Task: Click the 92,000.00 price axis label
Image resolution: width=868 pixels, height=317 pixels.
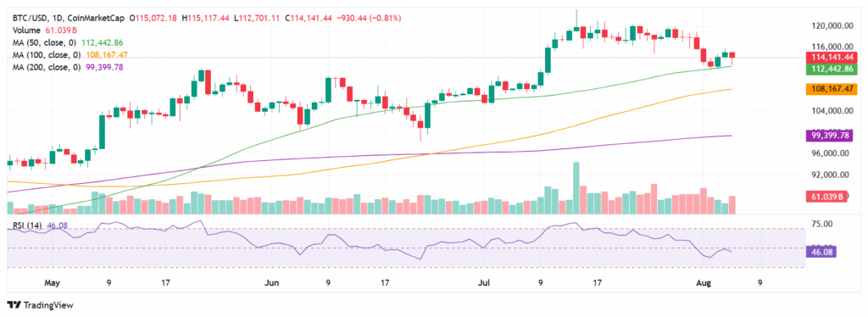Action: pyautogui.click(x=829, y=175)
